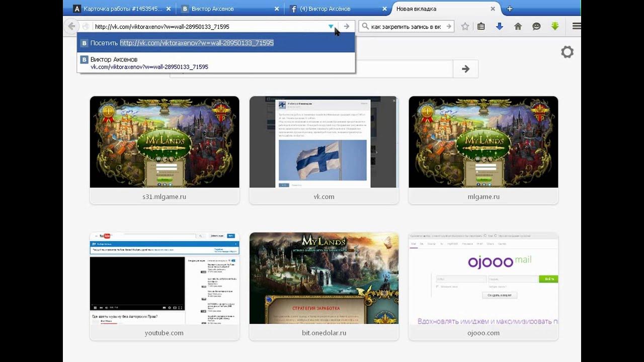Switch to Виктор Аксенов VK tab
The width and height of the screenshot is (644, 362).
[x=230, y=9]
